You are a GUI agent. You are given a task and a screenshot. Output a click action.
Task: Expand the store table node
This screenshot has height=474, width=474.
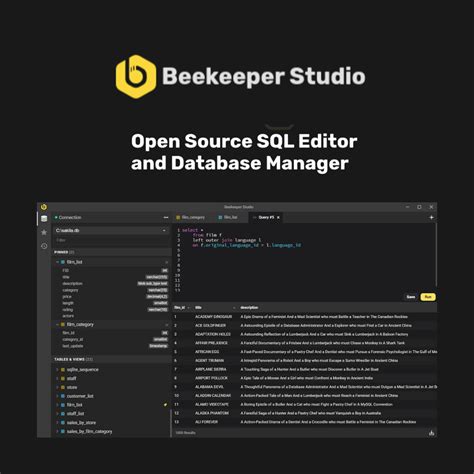pos(57,387)
